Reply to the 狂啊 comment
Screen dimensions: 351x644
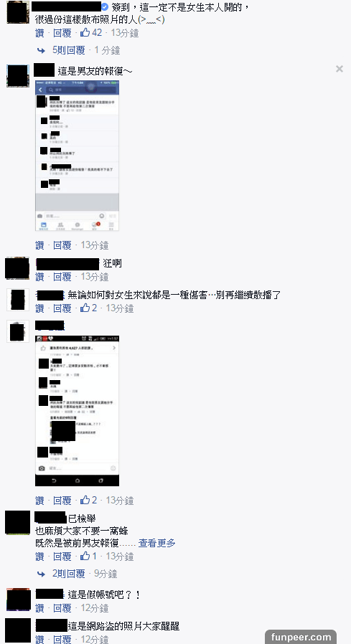click(62, 277)
